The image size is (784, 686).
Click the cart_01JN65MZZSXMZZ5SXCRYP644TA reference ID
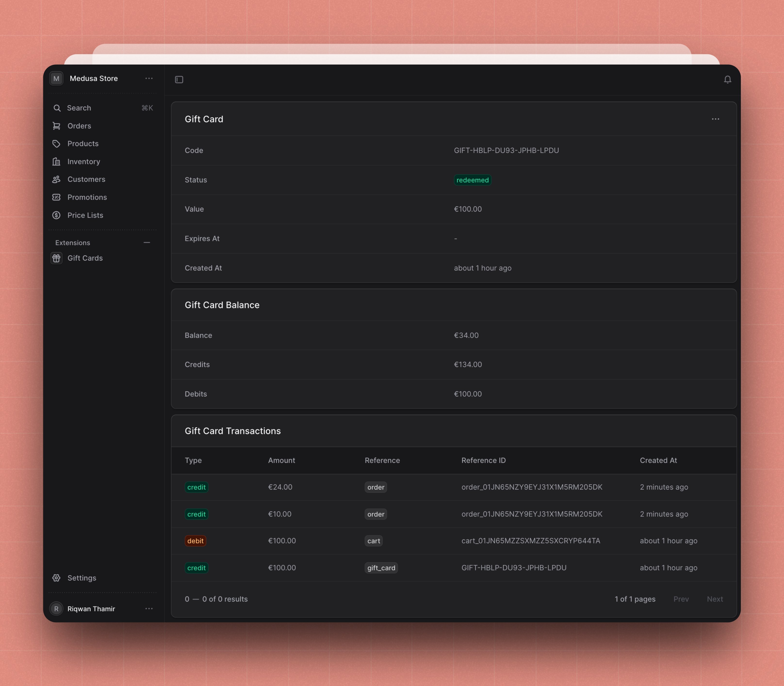pyautogui.click(x=531, y=541)
